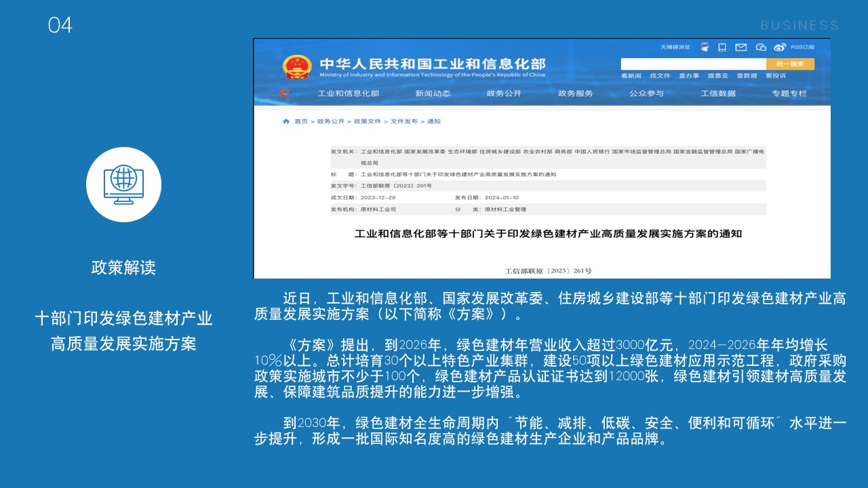This screenshot has width=868, height=488.
Task: Select 政务服务 in navigation bar
Action: (575, 94)
